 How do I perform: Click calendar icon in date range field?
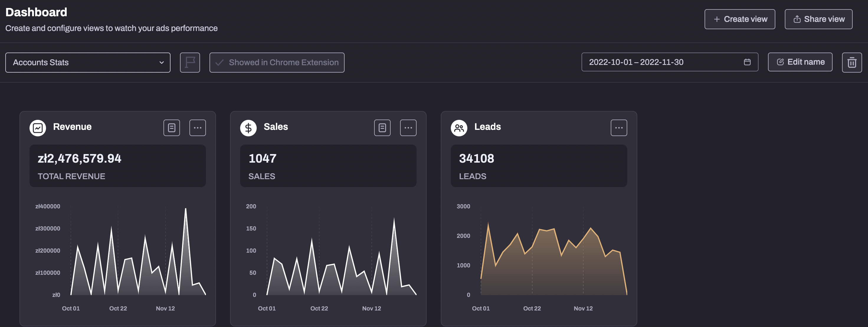coord(747,62)
